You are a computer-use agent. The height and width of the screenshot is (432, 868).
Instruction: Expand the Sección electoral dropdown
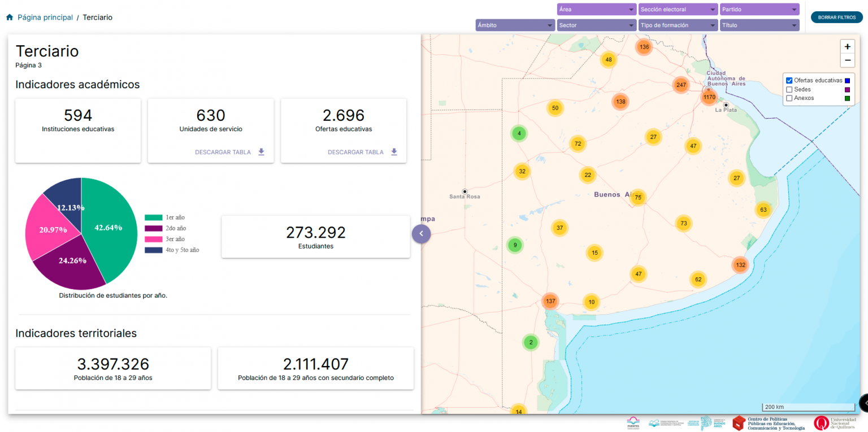(678, 10)
